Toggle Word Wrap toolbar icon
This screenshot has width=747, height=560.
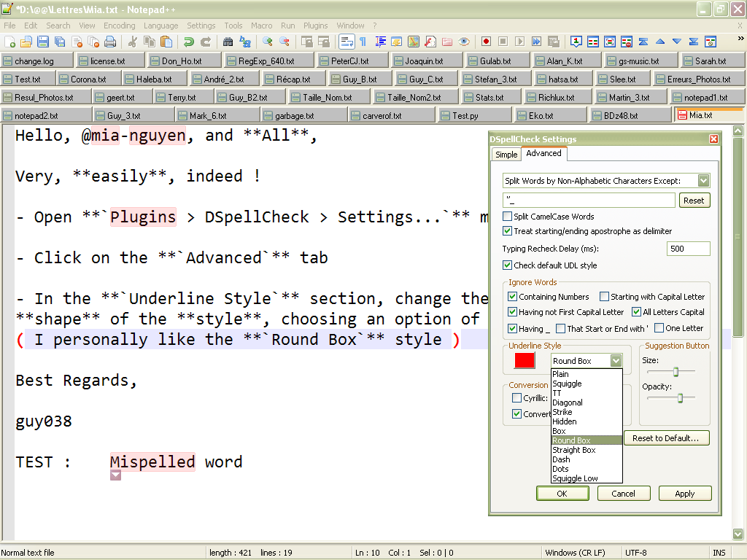coord(347,42)
